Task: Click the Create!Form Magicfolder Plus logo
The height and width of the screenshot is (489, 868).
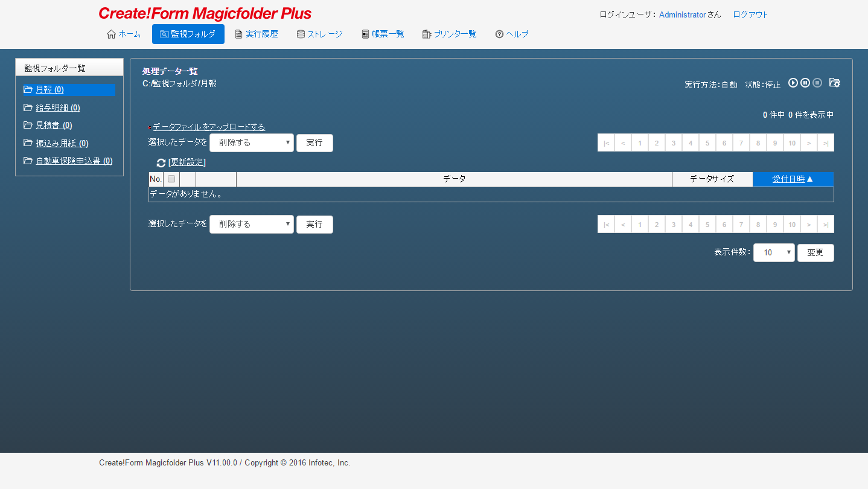Action: click(x=205, y=13)
